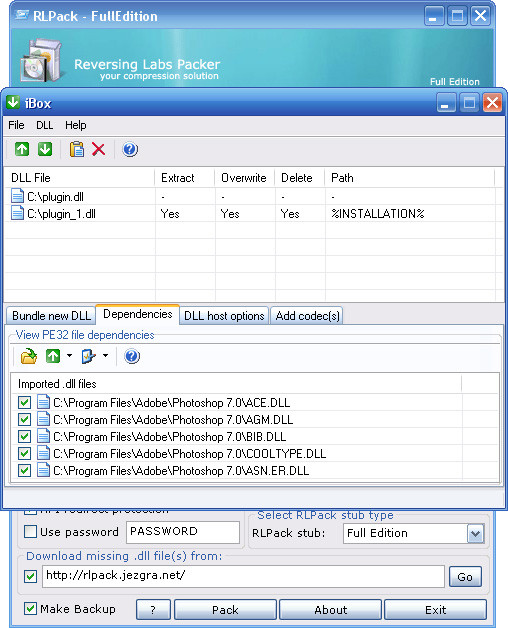Click the blue help icon in top toolbar

(130, 149)
